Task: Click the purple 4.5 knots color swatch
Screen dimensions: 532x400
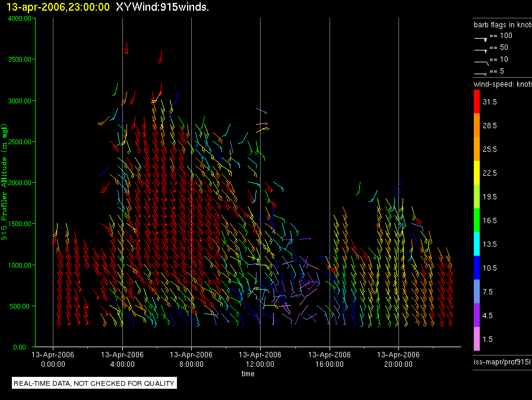Action: [477, 315]
